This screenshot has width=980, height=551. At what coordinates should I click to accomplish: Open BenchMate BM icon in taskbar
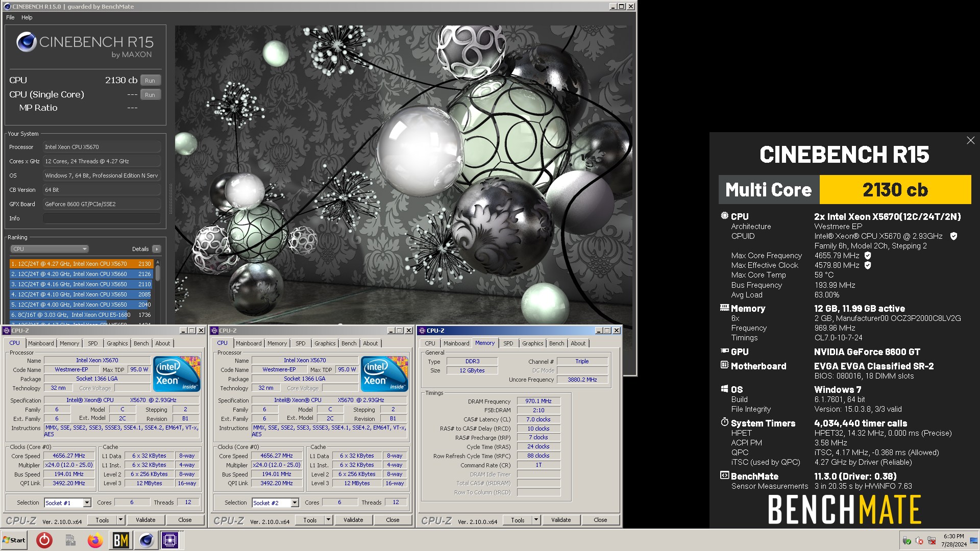tap(121, 540)
